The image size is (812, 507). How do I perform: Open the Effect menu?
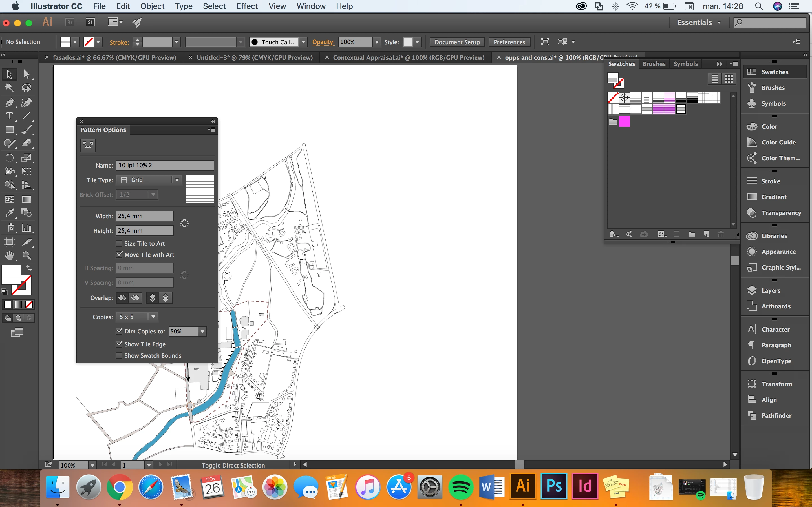(247, 6)
